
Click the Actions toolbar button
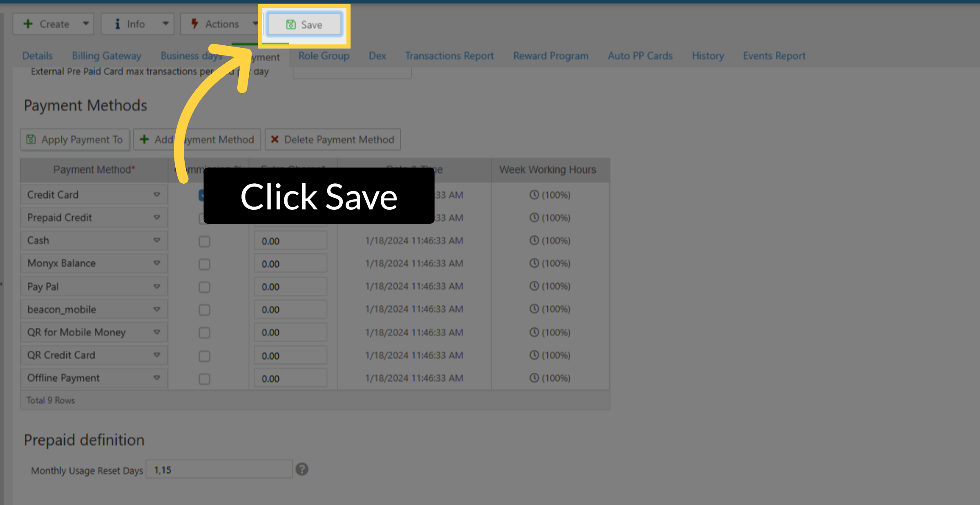click(221, 24)
